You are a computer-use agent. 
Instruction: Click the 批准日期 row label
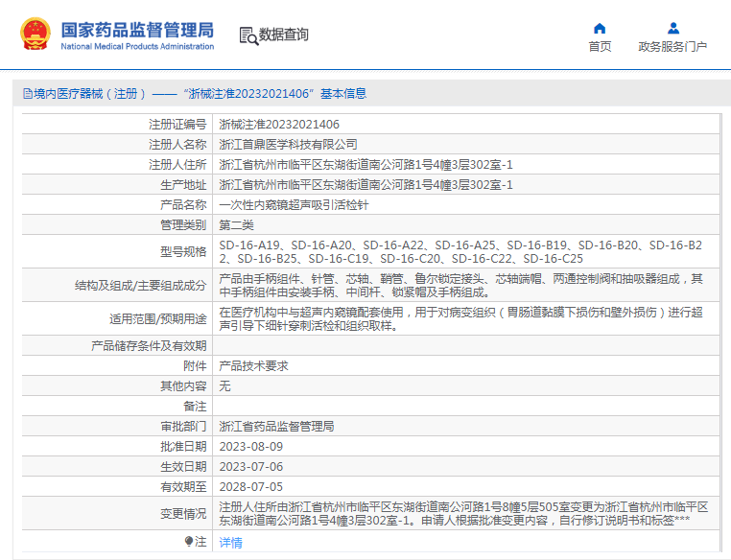(183, 446)
